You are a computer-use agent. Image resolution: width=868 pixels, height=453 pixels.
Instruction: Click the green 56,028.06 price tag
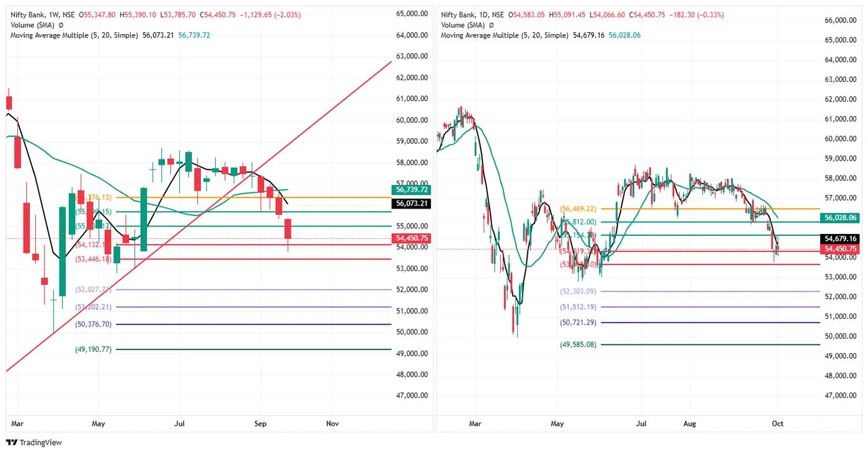pos(841,218)
